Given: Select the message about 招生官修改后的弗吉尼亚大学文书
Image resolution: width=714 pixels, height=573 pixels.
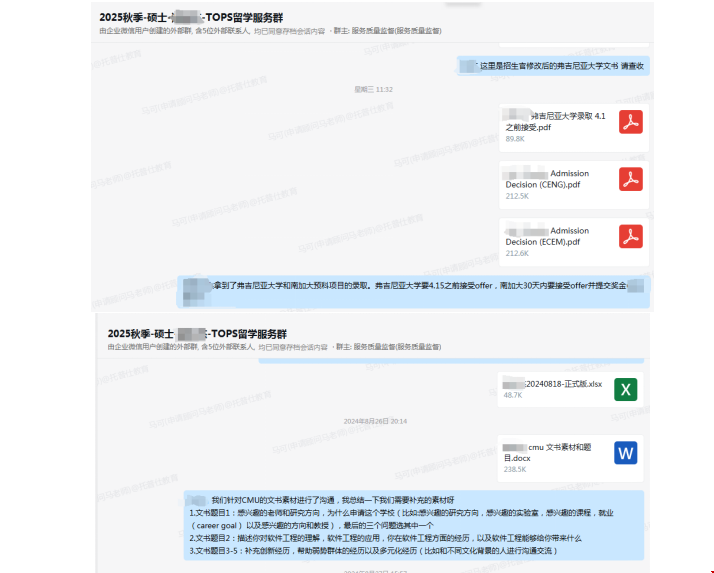Looking at the screenshot, I should (552, 66).
